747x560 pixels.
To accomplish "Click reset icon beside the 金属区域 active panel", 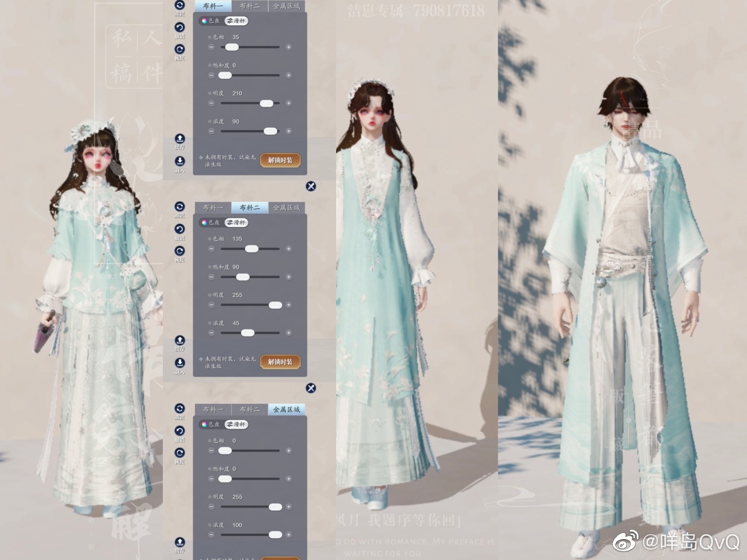I will pyautogui.click(x=180, y=408).
